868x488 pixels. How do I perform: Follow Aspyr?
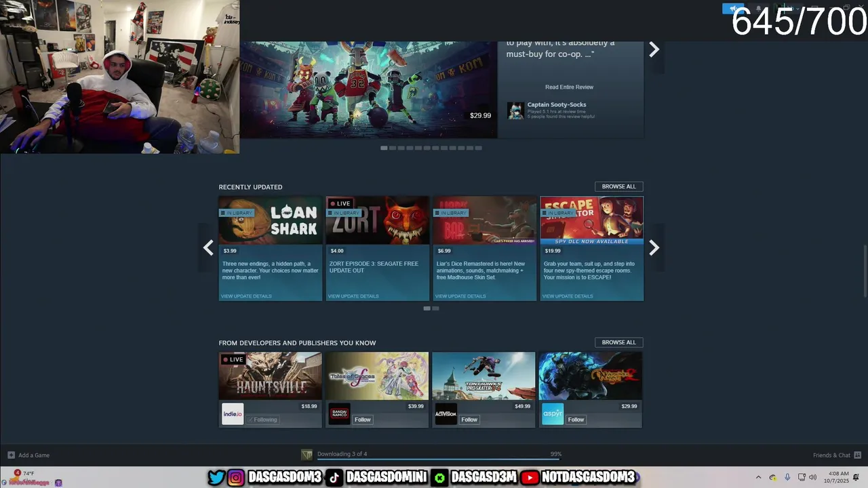point(576,420)
